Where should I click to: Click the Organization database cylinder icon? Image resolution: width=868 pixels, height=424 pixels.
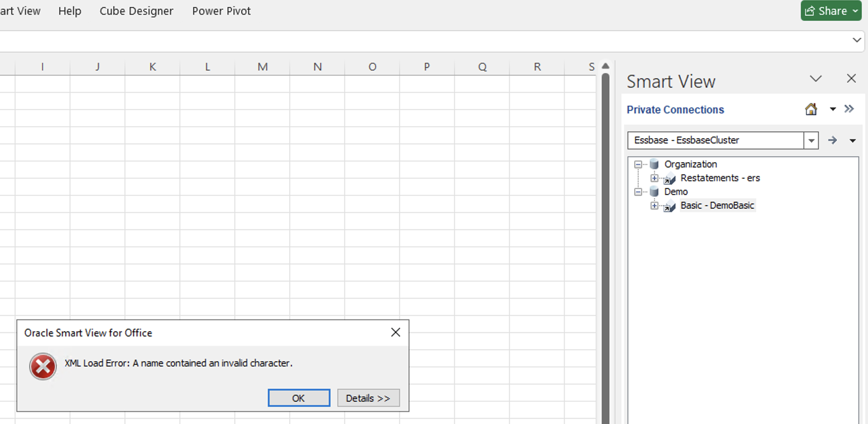click(654, 164)
